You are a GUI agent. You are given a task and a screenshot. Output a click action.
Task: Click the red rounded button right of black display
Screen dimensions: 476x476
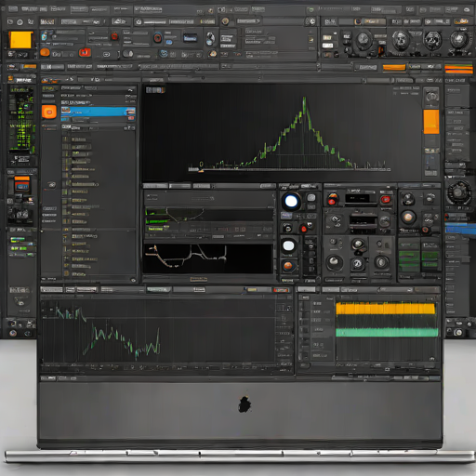coord(385,200)
